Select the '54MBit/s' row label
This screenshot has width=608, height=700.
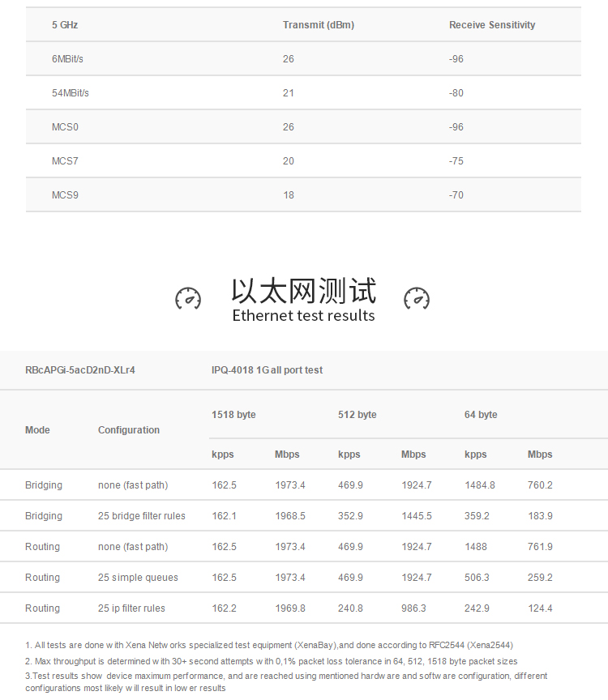71,93
